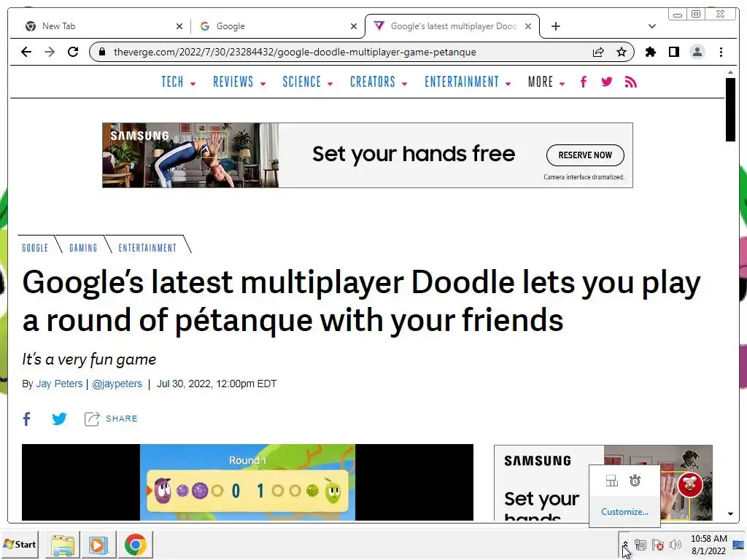Share the article on Facebook below the byline
This screenshot has width=747, height=560.
27,419
